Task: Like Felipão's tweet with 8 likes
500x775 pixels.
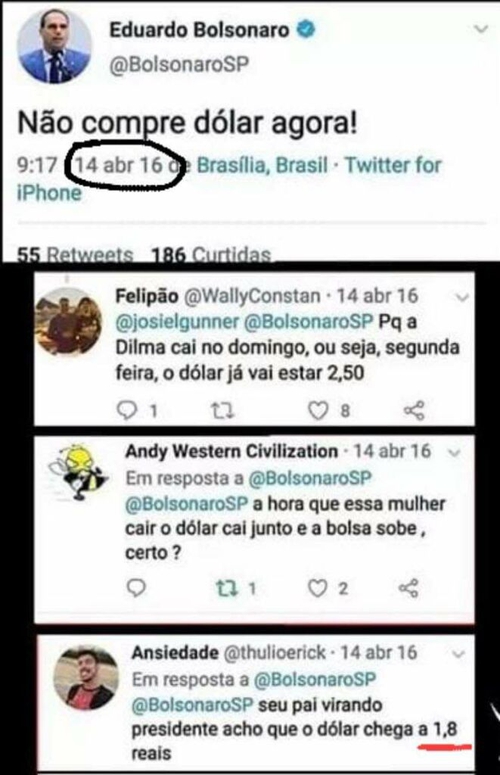Action: [x=318, y=410]
